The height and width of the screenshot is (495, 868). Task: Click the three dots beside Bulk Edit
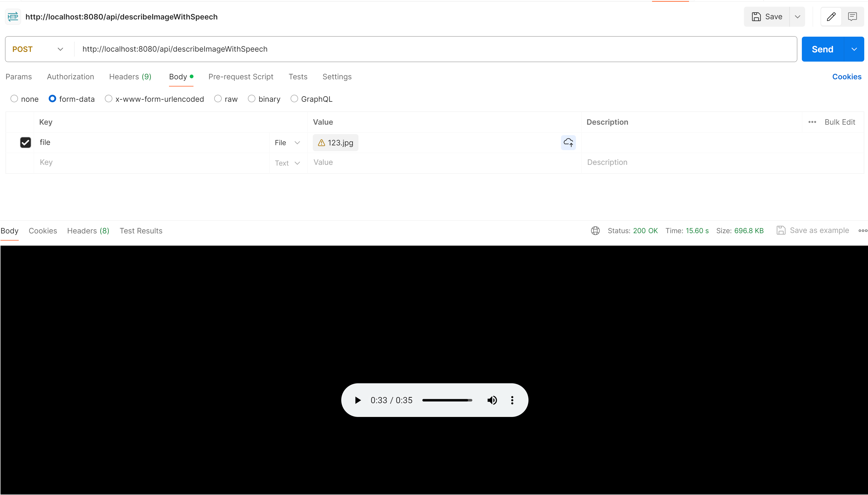(x=812, y=122)
